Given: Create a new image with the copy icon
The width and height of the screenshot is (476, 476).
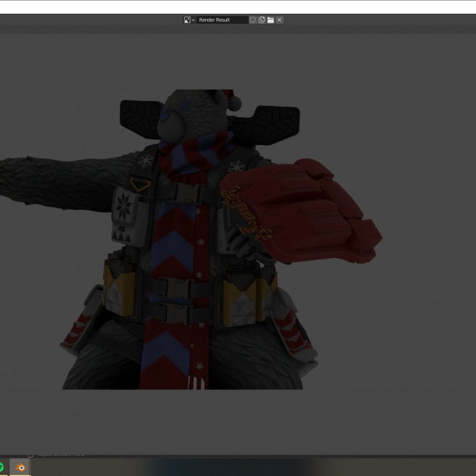Looking at the screenshot, I should (x=262, y=20).
